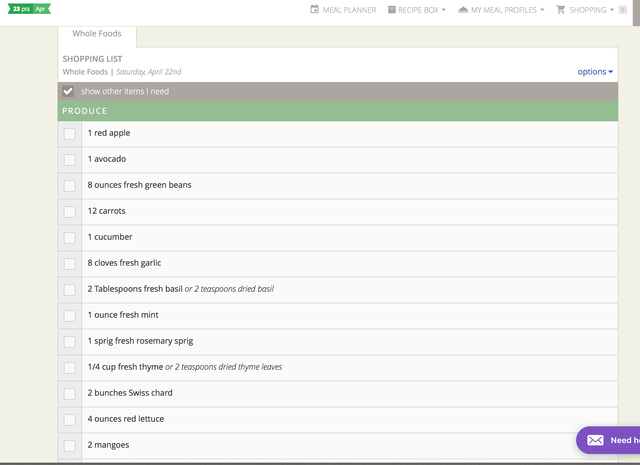The height and width of the screenshot is (465, 640).
Task: Click the Need help button
Action: point(608,440)
